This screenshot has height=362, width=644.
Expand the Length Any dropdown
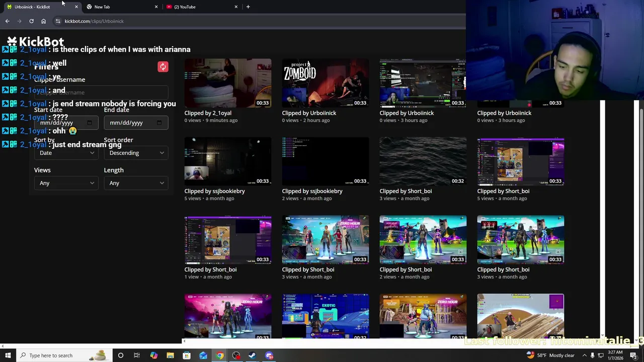click(x=136, y=183)
